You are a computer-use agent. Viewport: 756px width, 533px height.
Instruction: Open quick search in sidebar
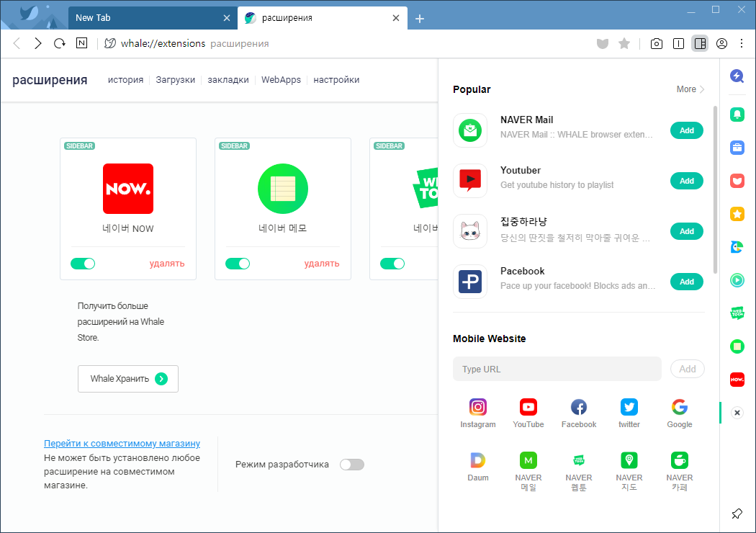[x=737, y=76]
